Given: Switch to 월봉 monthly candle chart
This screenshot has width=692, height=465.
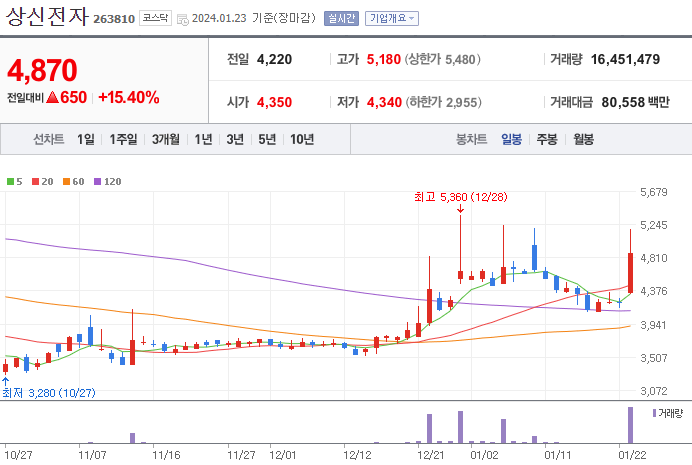Looking at the screenshot, I should pyautogui.click(x=583, y=139).
